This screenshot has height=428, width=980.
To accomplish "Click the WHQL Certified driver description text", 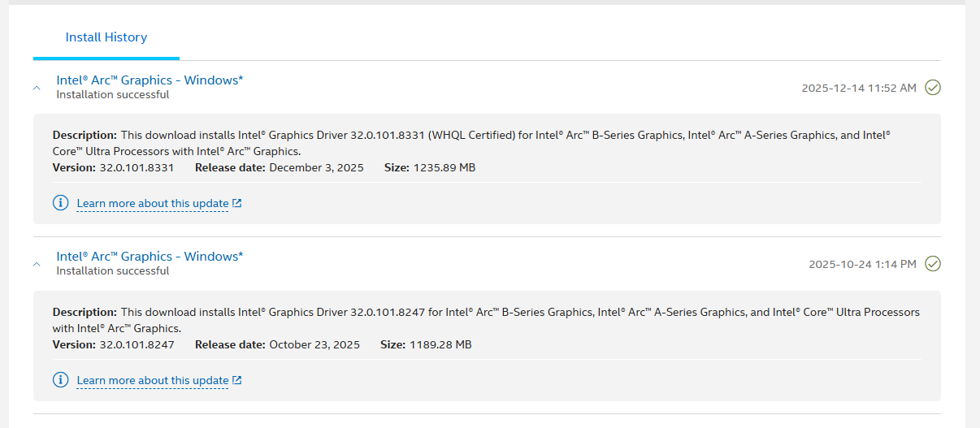I will pos(471,135).
